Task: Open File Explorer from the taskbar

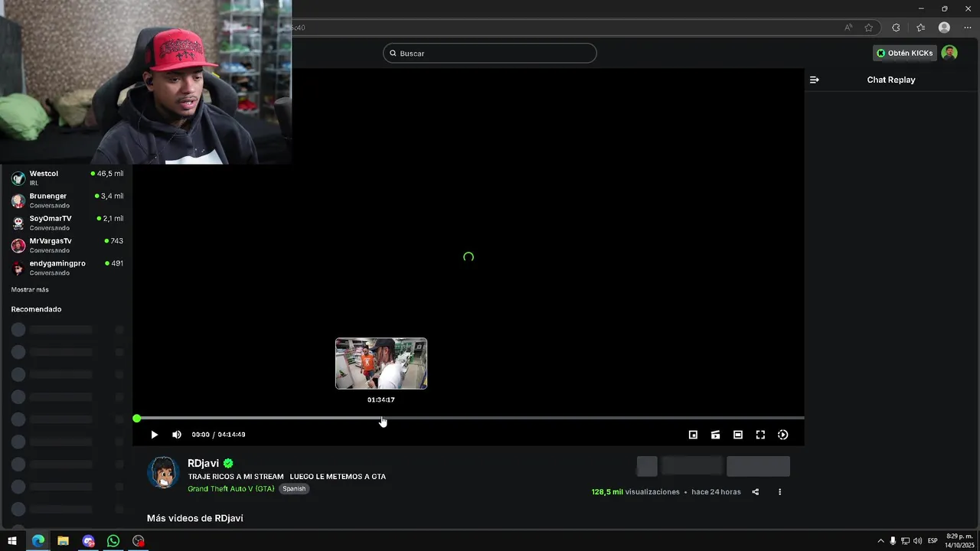Action: 63,541
